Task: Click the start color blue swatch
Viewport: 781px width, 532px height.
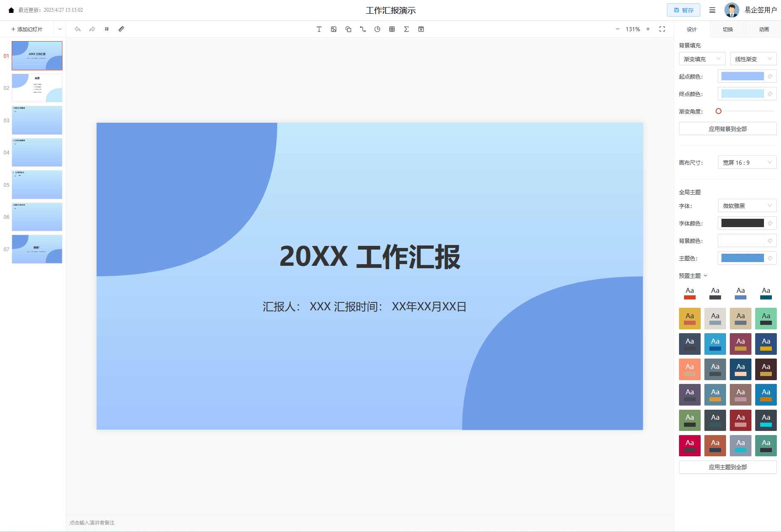Action: (742, 77)
